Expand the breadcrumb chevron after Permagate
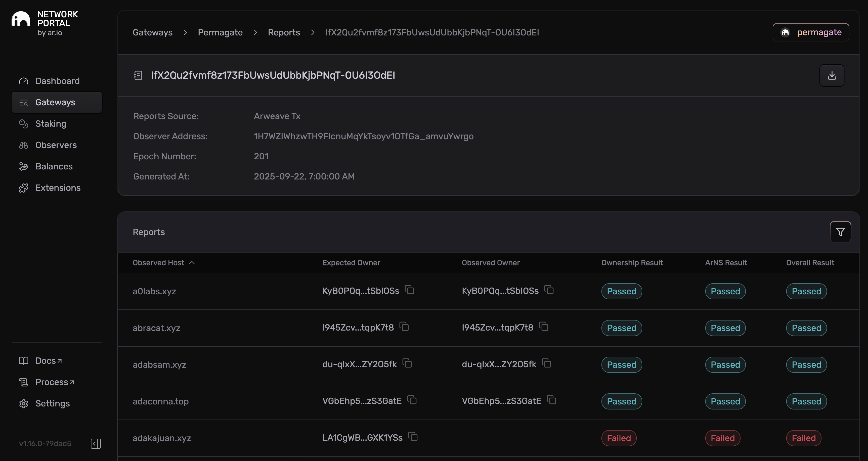The height and width of the screenshot is (461, 868). 255,33
